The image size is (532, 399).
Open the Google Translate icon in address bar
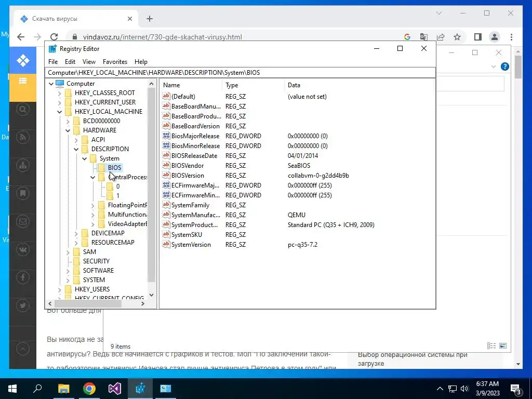click(x=424, y=37)
